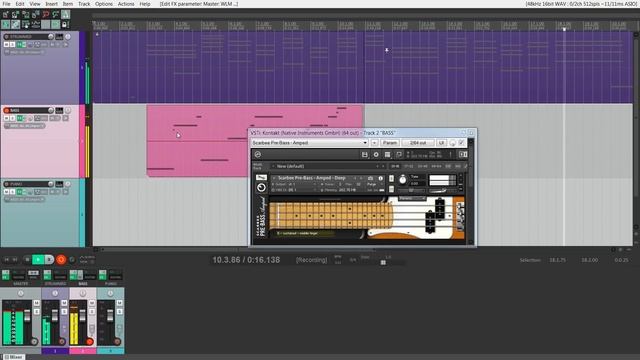Click the pause transport button
Screen dimensions: 640x360
[49, 259]
